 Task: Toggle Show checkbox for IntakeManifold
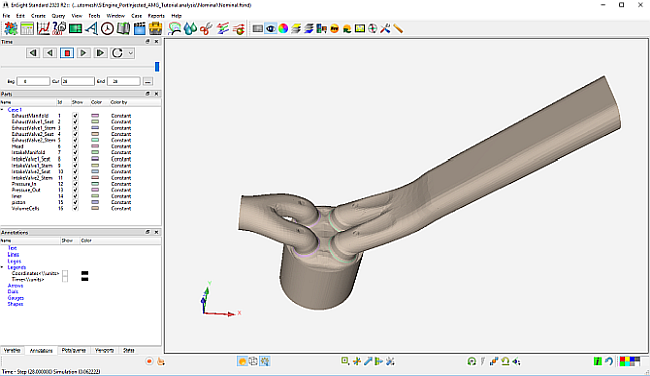click(x=75, y=153)
